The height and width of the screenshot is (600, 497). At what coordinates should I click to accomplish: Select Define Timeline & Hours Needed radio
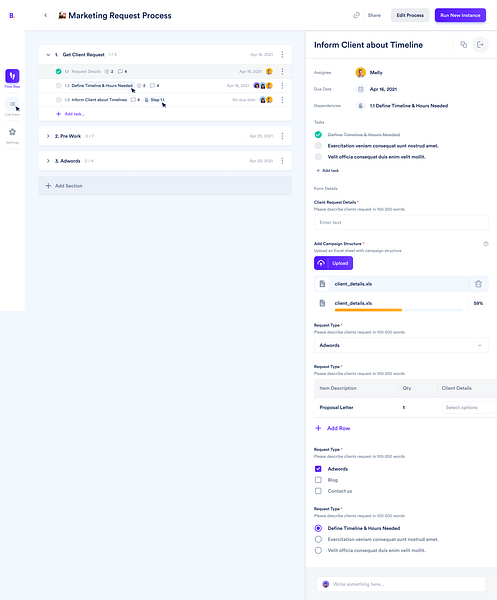pyautogui.click(x=318, y=528)
